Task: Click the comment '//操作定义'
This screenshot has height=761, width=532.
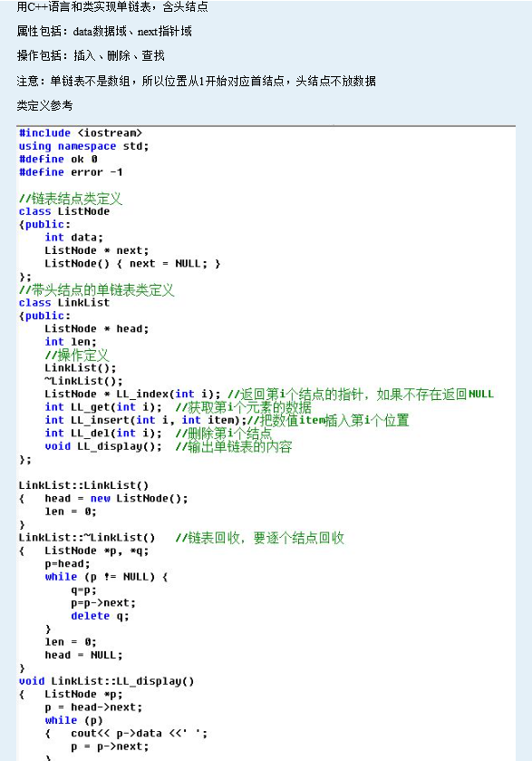Action: click(x=77, y=356)
